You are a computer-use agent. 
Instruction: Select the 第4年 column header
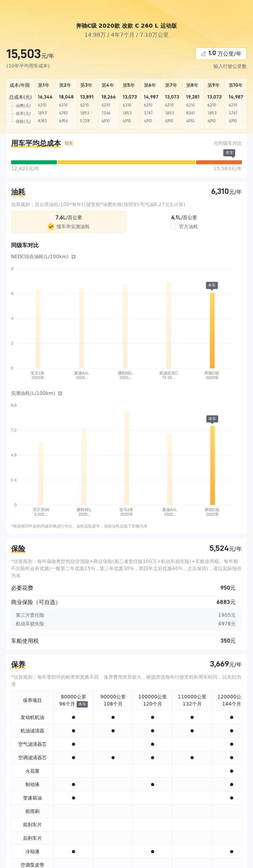(x=108, y=85)
